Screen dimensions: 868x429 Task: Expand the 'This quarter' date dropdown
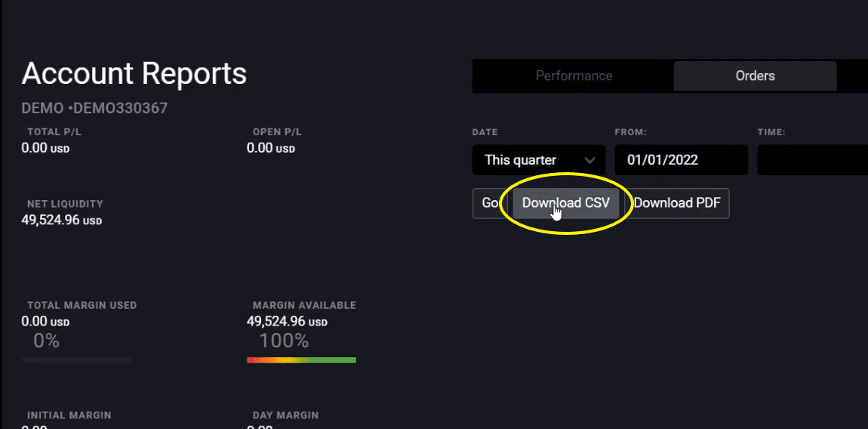click(539, 160)
